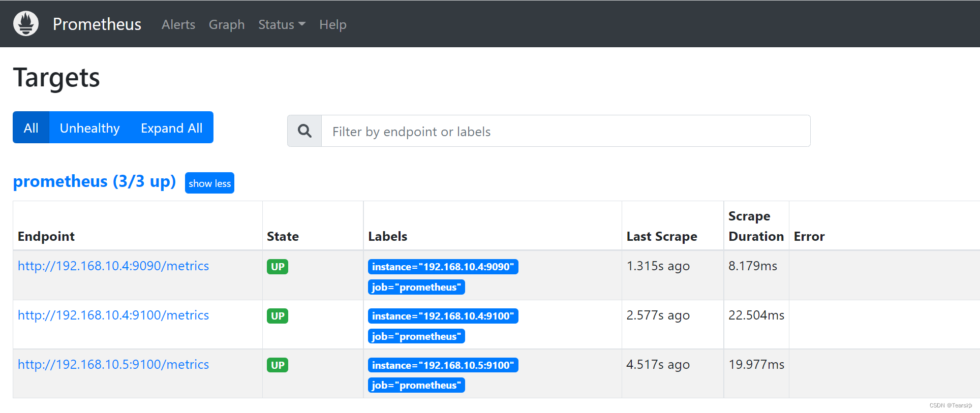Open the Help page
Viewport: 980px width, 413px height.
tap(333, 24)
